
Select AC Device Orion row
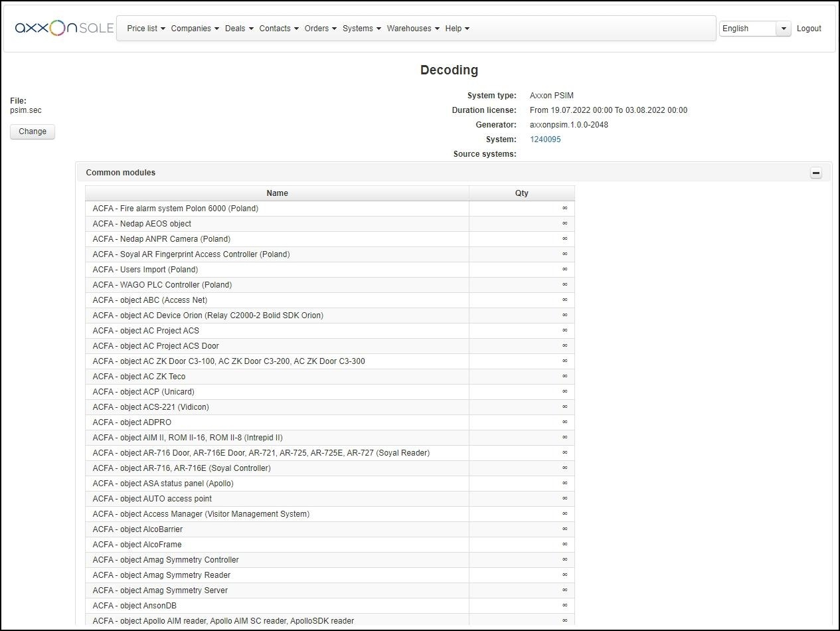[x=330, y=315]
